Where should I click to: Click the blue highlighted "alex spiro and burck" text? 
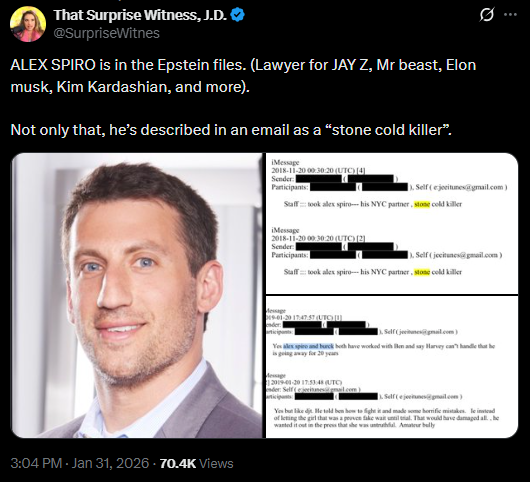[308, 346]
